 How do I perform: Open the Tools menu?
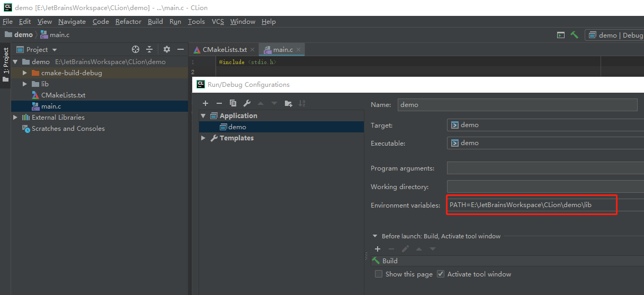coord(196,22)
